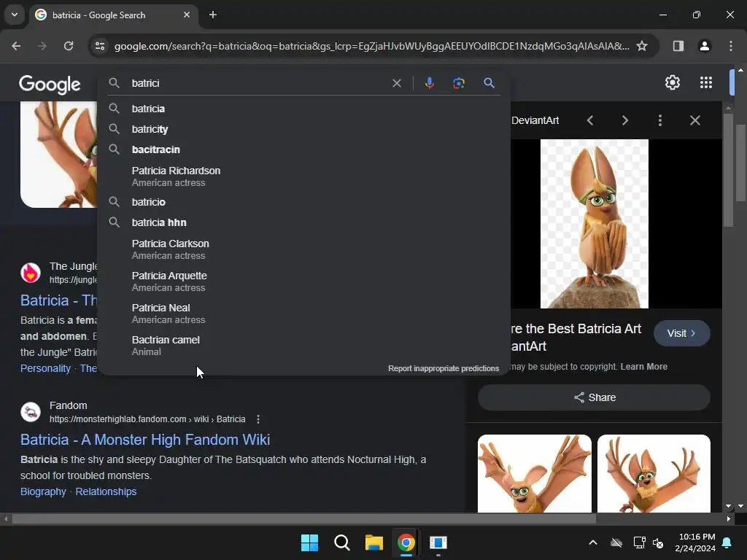Open Google Lens image search
The height and width of the screenshot is (560, 747).
click(x=458, y=83)
